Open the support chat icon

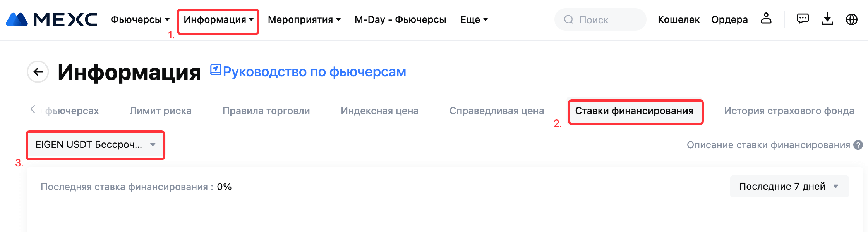point(803,19)
